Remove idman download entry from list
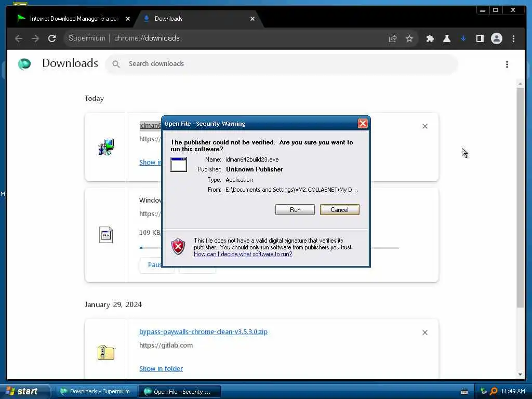 (x=425, y=126)
